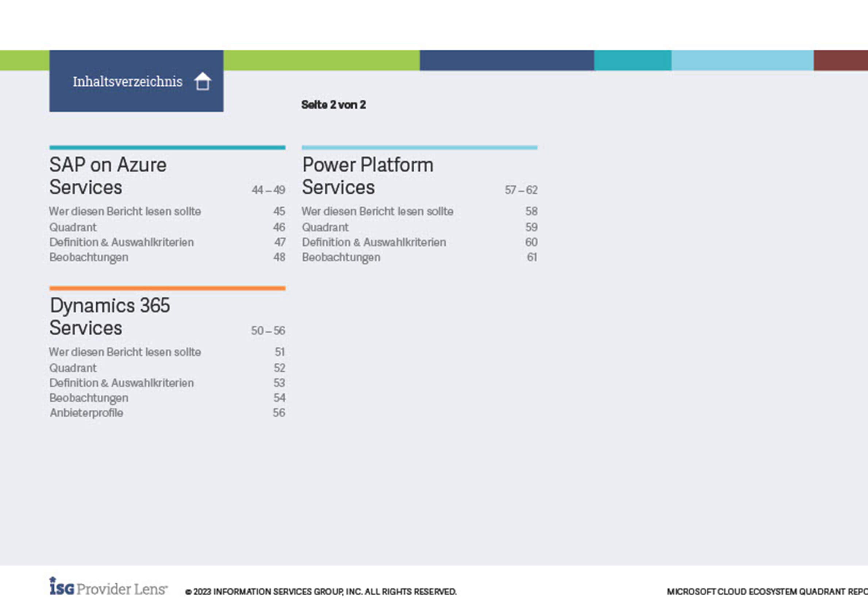Click Power Platform 'Wer diesen Bericht lesen sollte'
868x615 pixels.
tap(377, 211)
